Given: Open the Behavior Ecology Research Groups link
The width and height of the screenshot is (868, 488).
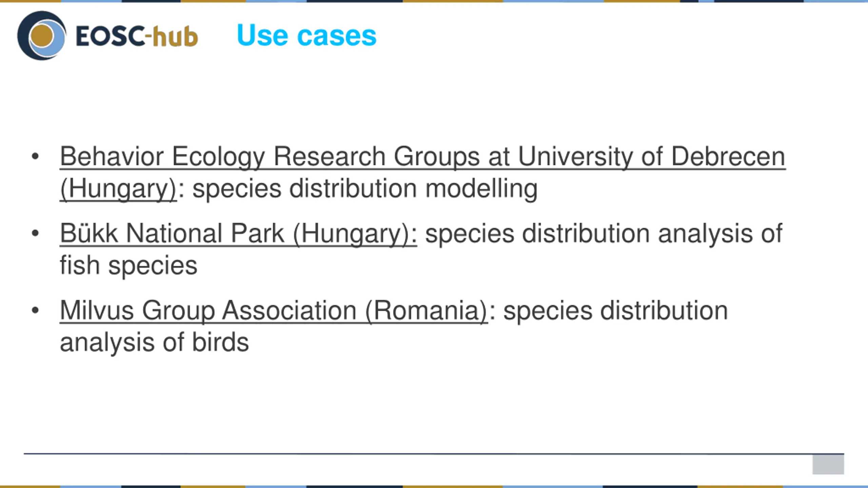Looking at the screenshot, I should 422,156.
